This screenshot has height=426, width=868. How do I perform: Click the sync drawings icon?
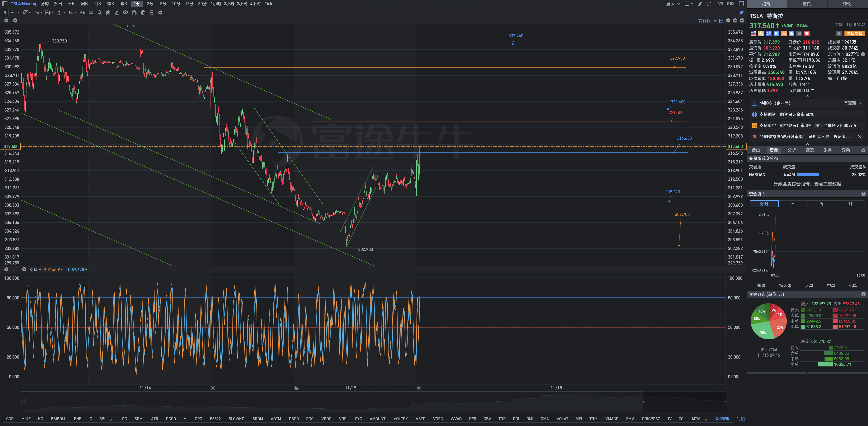click(152, 12)
